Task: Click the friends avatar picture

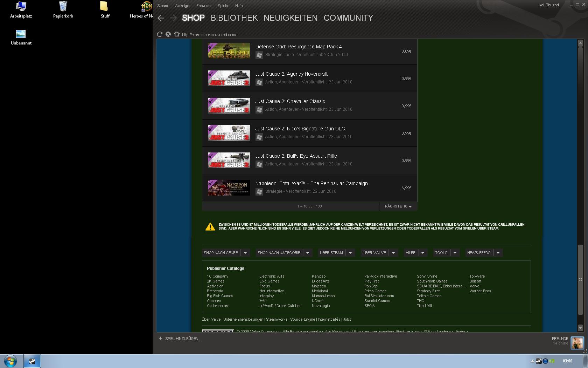Action: 577,343
